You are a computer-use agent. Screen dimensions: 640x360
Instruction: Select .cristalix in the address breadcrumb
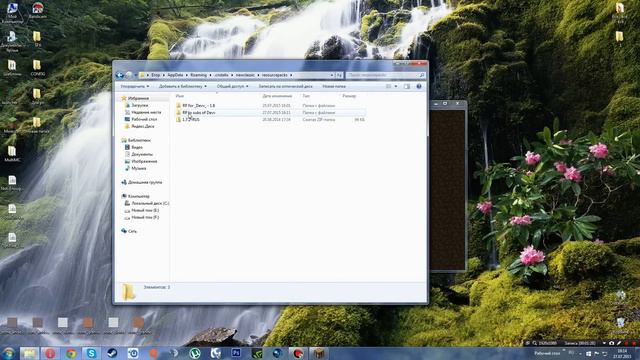[x=222, y=75]
